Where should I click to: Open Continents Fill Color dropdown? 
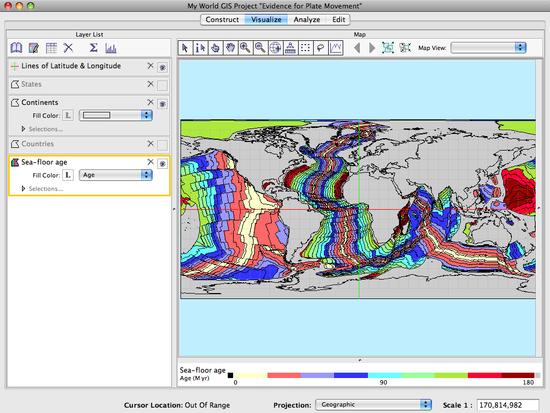pos(116,115)
